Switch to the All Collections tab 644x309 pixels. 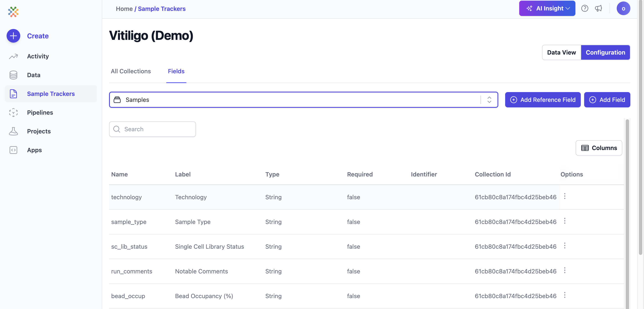pyautogui.click(x=131, y=71)
